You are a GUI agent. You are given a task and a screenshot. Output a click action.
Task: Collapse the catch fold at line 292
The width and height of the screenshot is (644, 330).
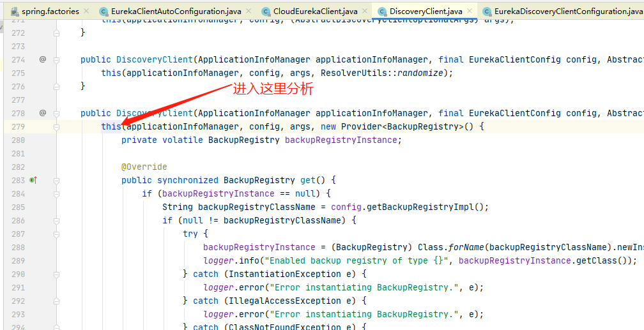[57, 301]
